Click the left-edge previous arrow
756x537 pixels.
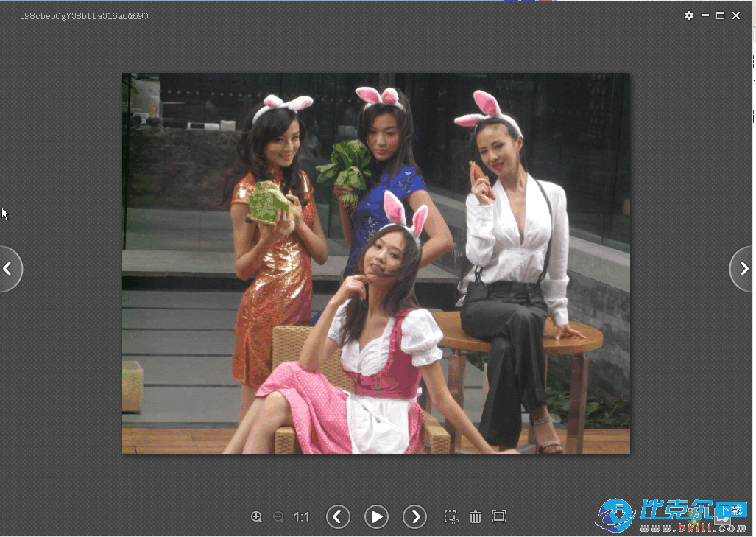coord(9,269)
